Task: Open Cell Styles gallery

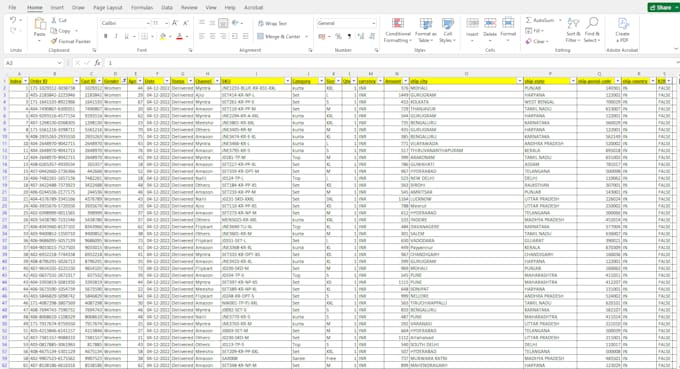Action: (x=448, y=30)
